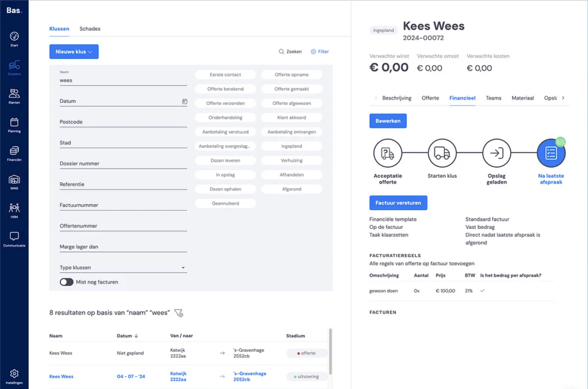This screenshot has width=588, height=389.
Task: Click the Zoeken magnifier icon
Action: coord(281,51)
